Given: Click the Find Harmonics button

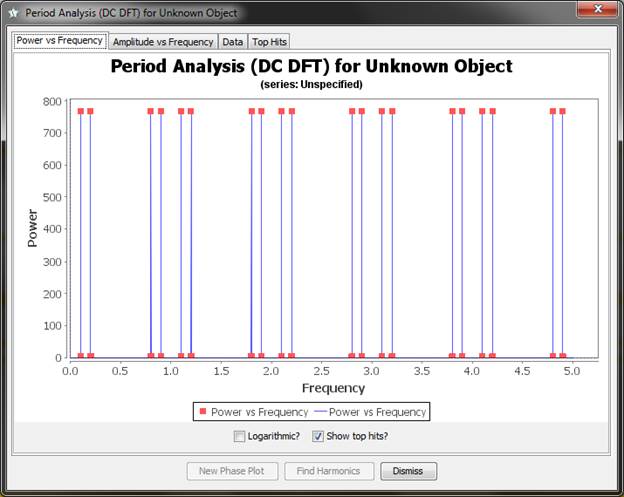Looking at the screenshot, I should click(329, 471).
